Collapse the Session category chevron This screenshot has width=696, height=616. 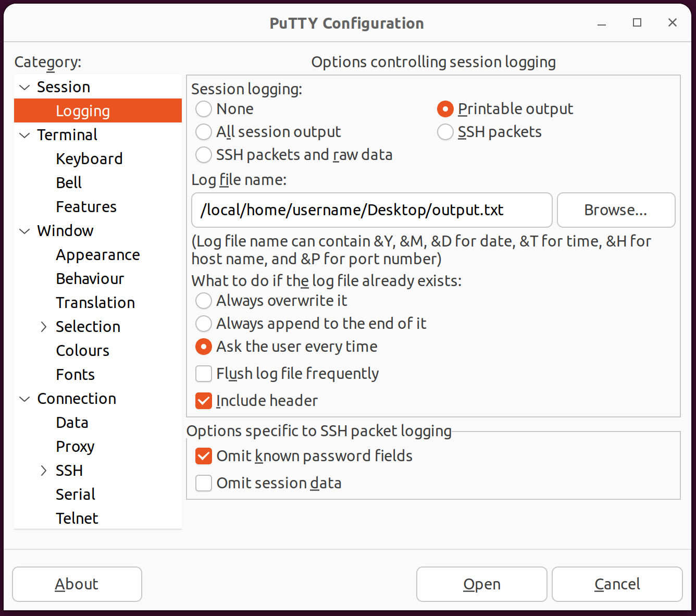[24, 87]
